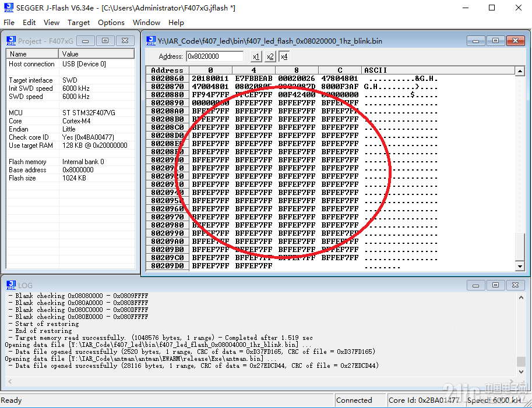This screenshot has width=532, height=408.
Task: Open the Help menu
Action: [176, 22]
